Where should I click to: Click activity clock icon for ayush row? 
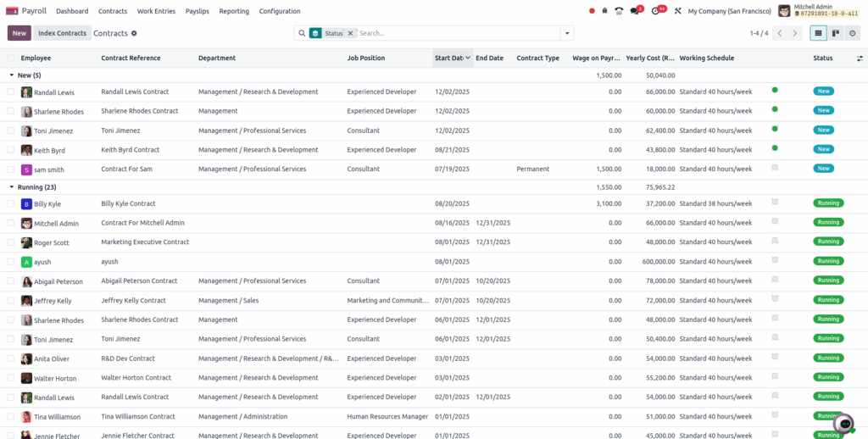pos(775,259)
